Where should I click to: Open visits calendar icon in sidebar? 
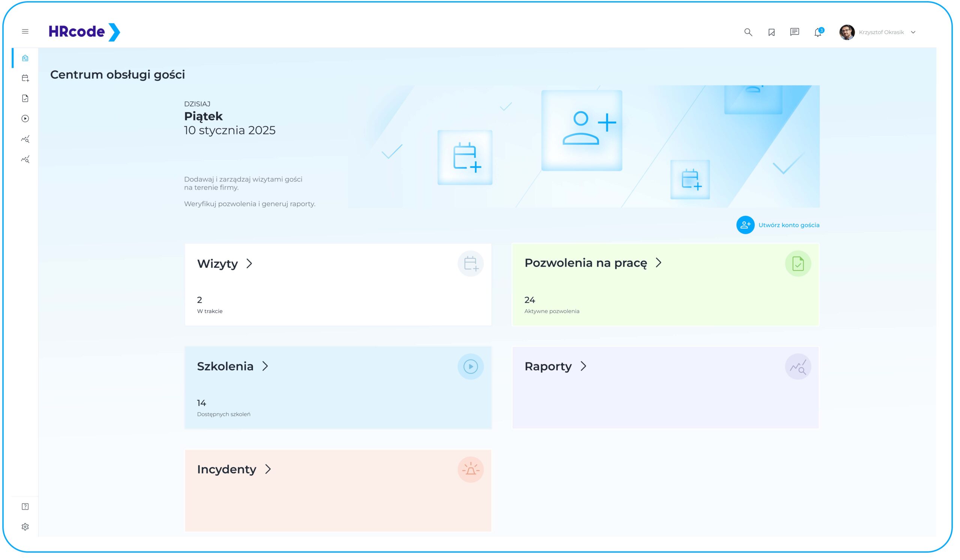pos(25,78)
